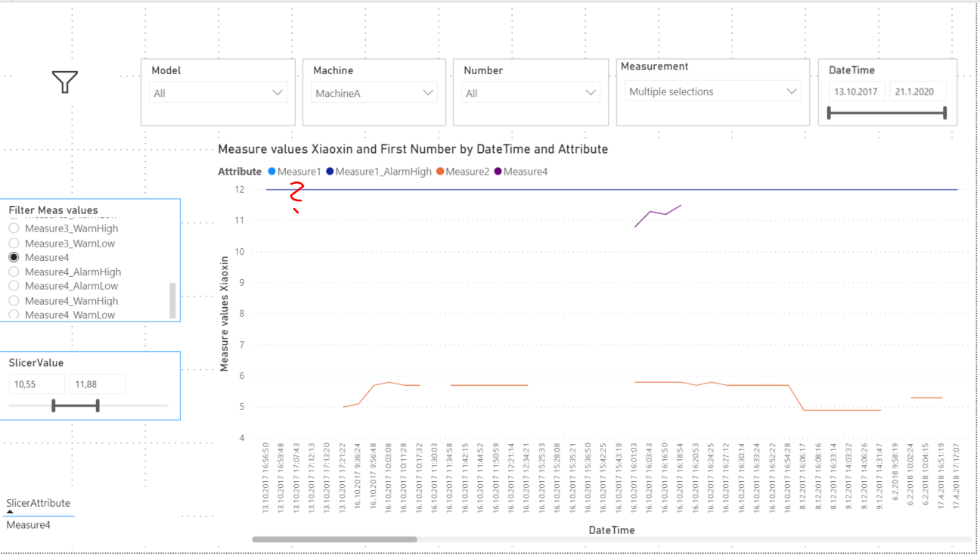
Task: Click the Measure2 legend entry
Action: [462, 172]
